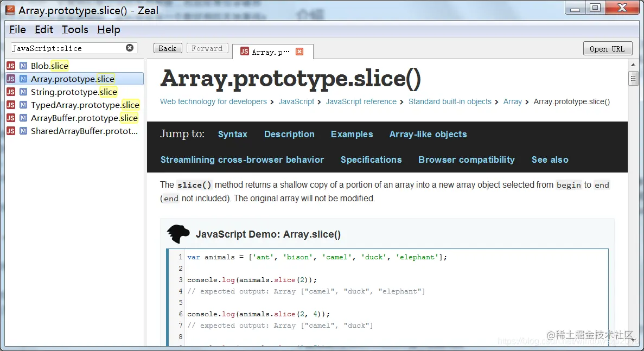
Task: Jump to the Syntax section
Action: click(232, 134)
